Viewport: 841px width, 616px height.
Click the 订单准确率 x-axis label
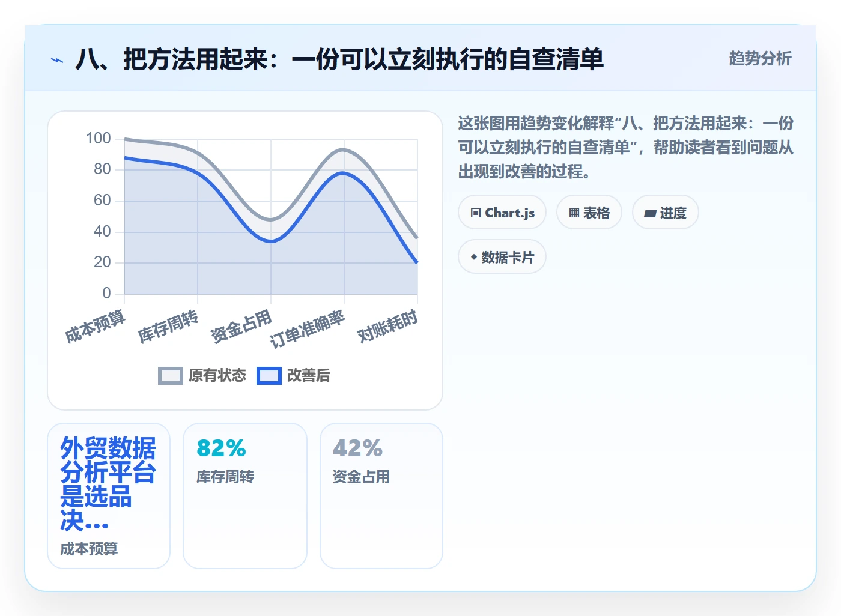tap(308, 329)
